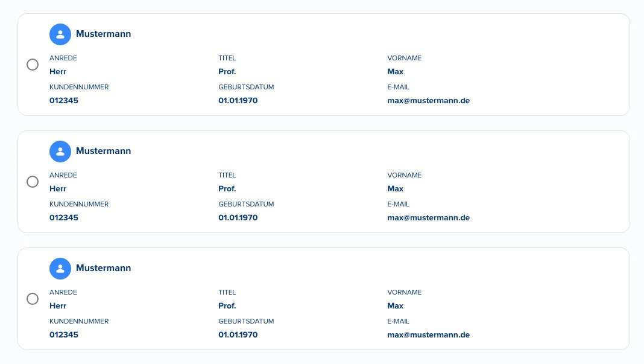
Task: Click customer number 012345 in the top card
Action: pos(64,101)
